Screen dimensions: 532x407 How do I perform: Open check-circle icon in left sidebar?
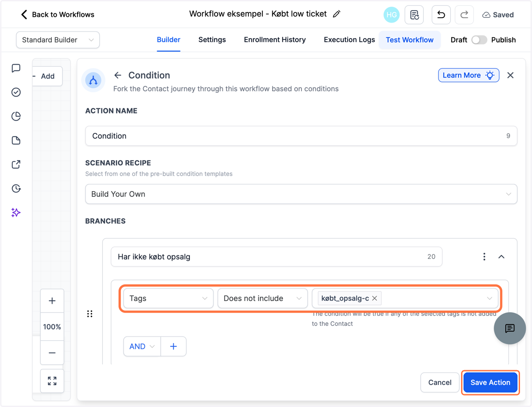coord(16,92)
